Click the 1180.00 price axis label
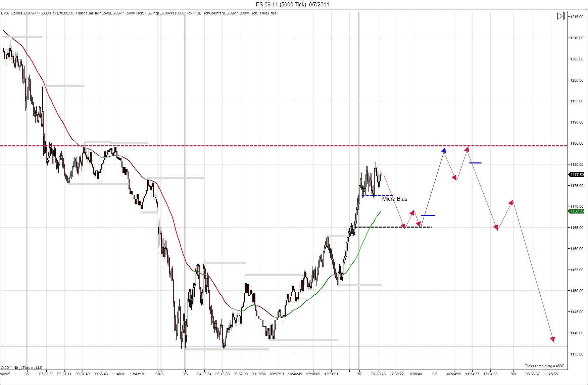This screenshot has width=588, height=385. 577,164
